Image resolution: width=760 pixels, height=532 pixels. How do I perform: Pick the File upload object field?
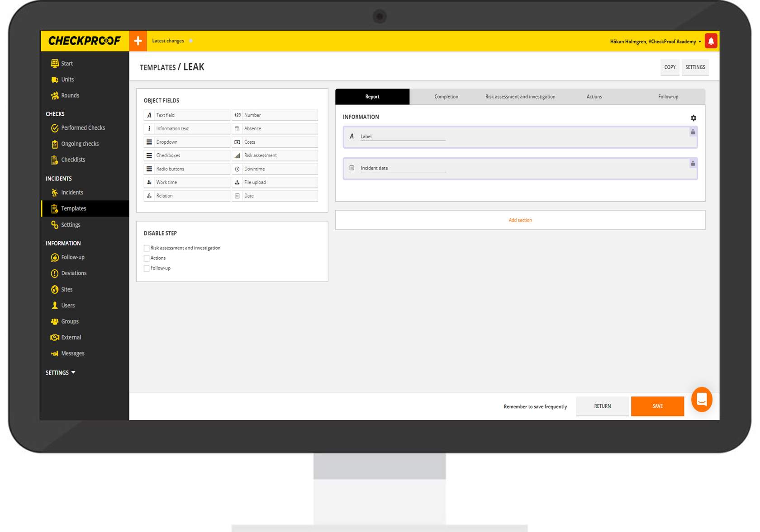275,183
